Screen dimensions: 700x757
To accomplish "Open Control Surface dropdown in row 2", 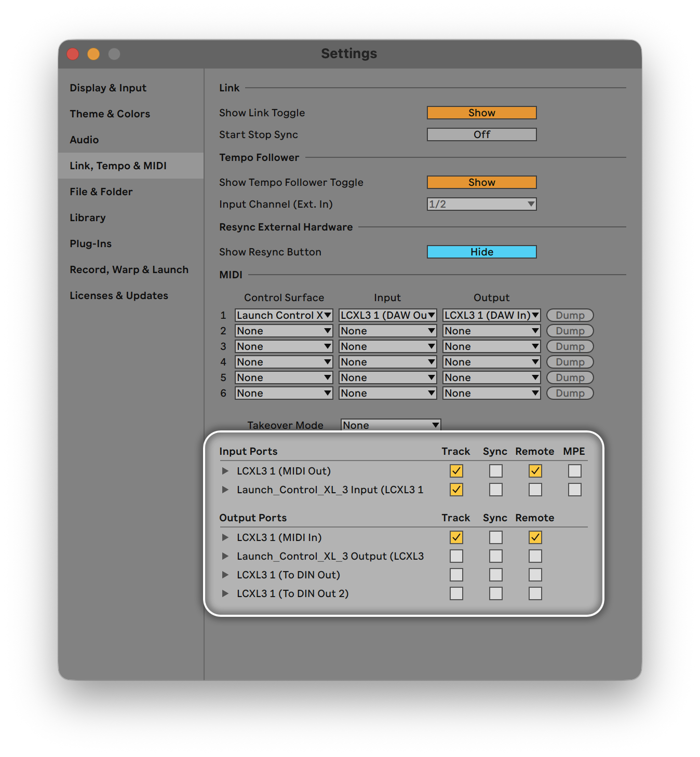I will (x=284, y=331).
